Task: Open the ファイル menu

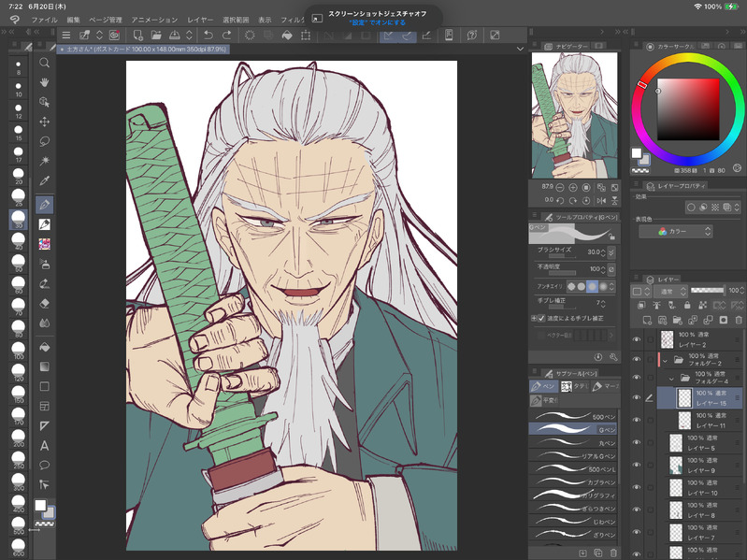Action: point(44,19)
